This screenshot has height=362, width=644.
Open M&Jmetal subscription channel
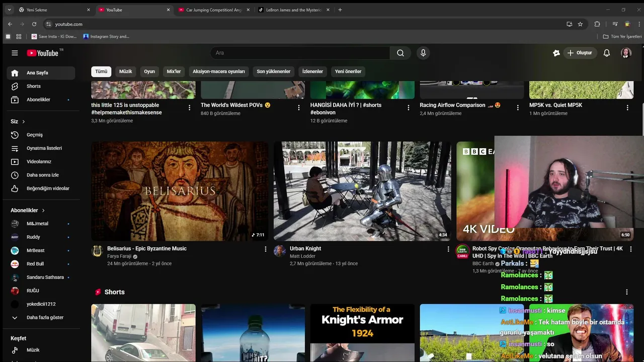click(41, 224)
